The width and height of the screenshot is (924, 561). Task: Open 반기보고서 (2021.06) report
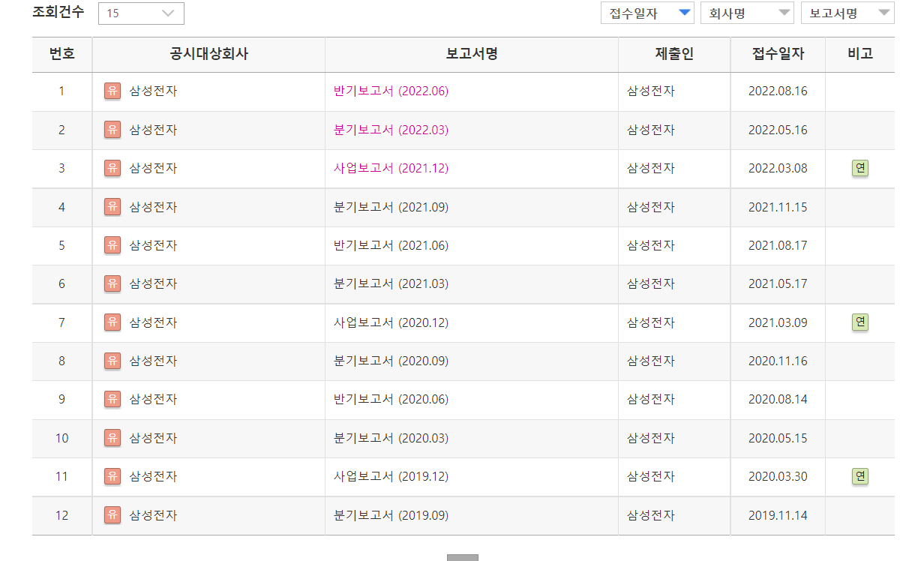pos(391,245)
